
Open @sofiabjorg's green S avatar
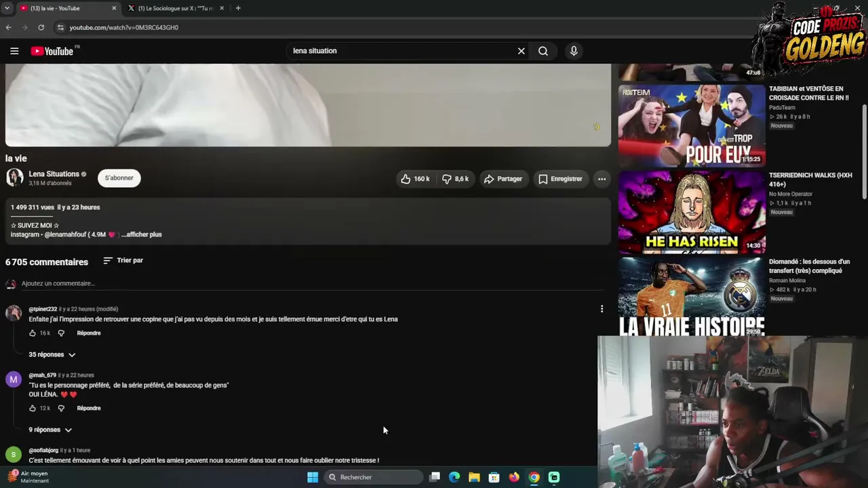pyautogui.click(x=14, y=454)
